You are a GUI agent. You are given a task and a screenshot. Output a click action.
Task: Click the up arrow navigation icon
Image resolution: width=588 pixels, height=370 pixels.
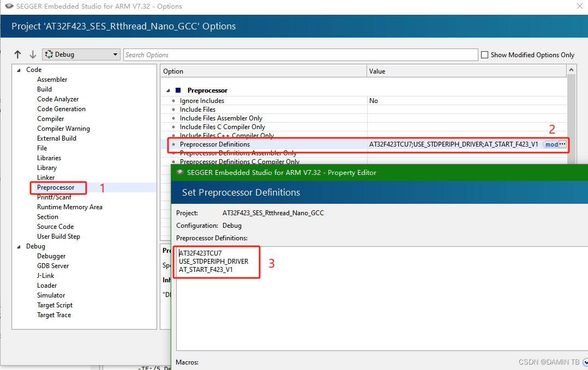(17, 54)
